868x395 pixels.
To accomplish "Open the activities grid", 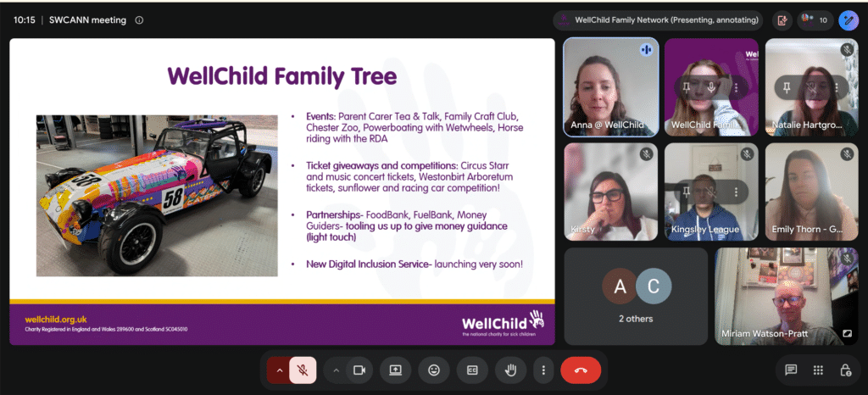I will click(818, 370).
